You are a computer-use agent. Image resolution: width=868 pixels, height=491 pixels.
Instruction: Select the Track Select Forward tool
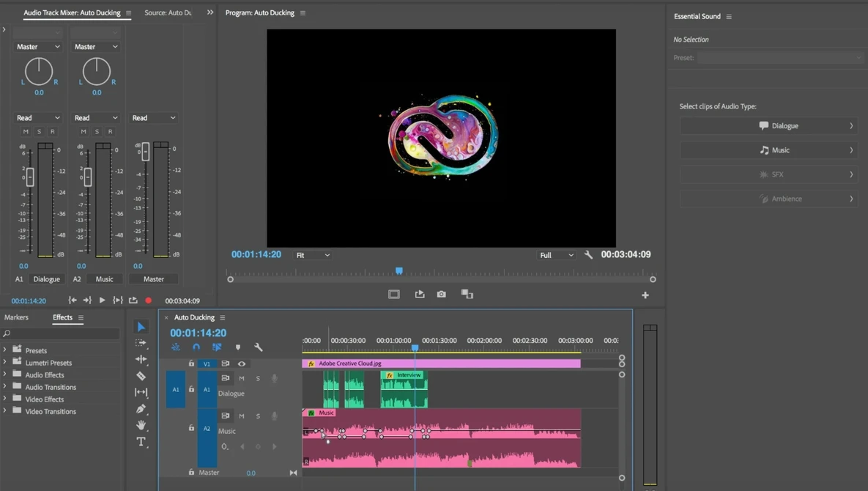point(141,343)
